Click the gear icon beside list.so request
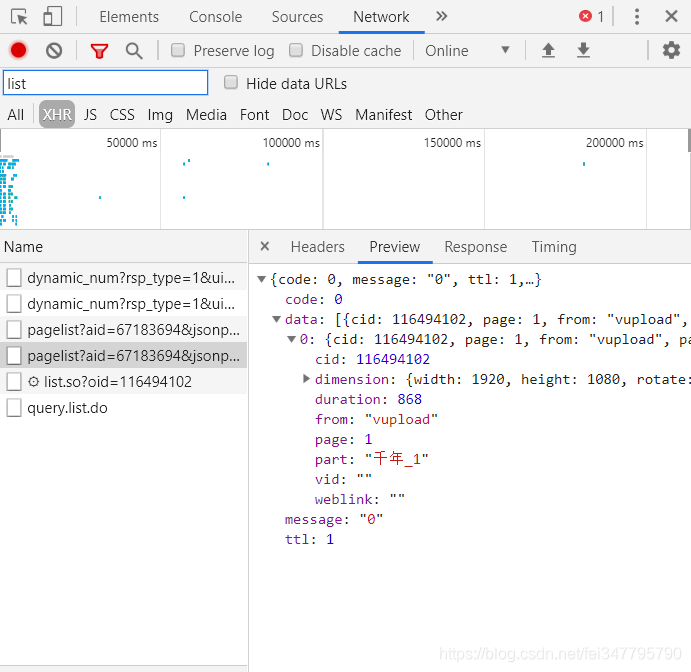The width and height of the screenshot is (691, 672). (x=33, y=382)
